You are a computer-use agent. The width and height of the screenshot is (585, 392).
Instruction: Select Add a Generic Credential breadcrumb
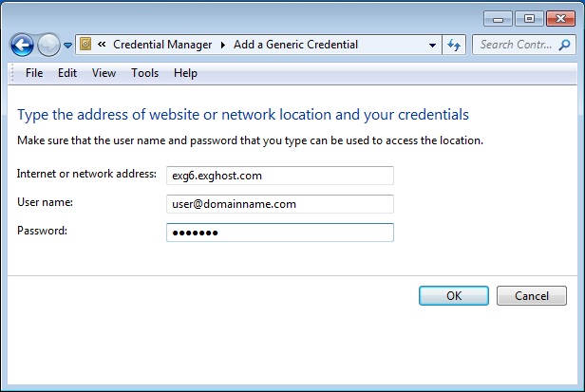click(295, 45)
